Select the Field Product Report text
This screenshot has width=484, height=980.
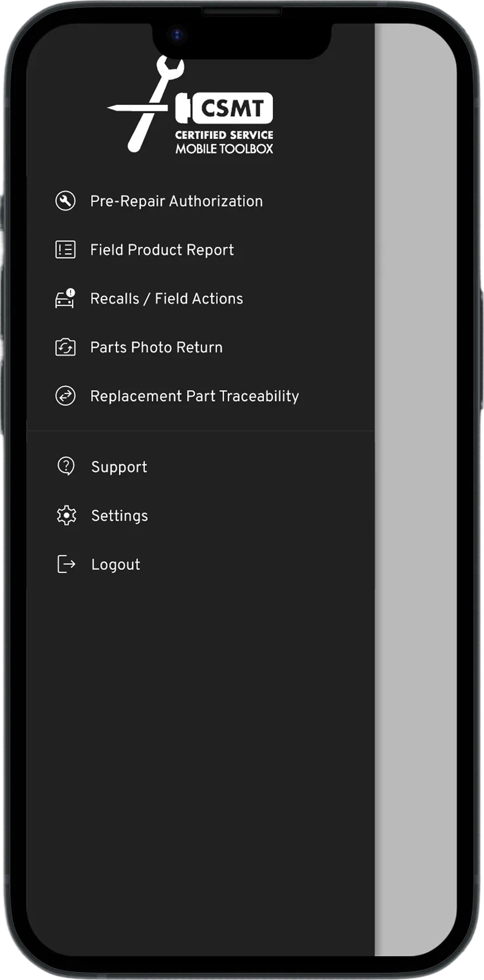pos(162,250)
